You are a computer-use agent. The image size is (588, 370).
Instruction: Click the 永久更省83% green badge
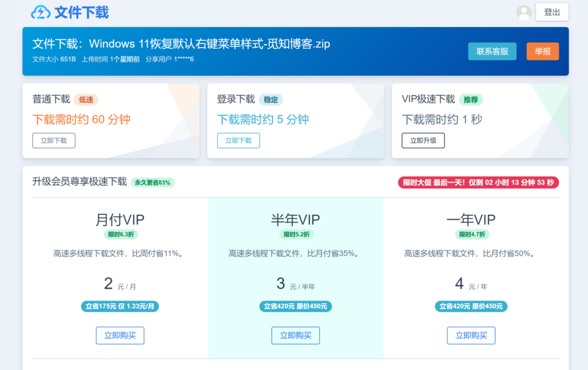tap(152, 183)
